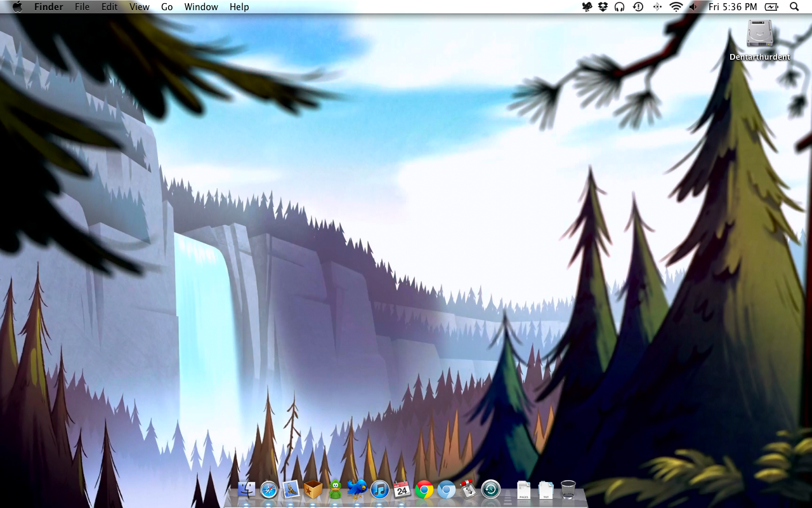812x508 pixels.
Task: Open the Dropbox menu bar icon
Action: (603, 7)
